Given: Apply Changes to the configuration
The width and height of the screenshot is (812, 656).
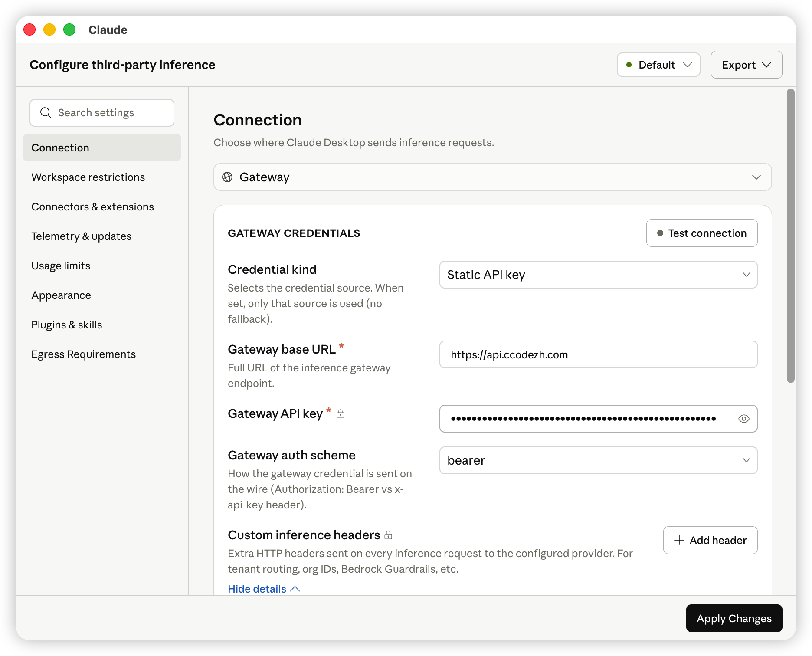Looking at the screenshot, I should pyautogui.click(x=734, y=618).
